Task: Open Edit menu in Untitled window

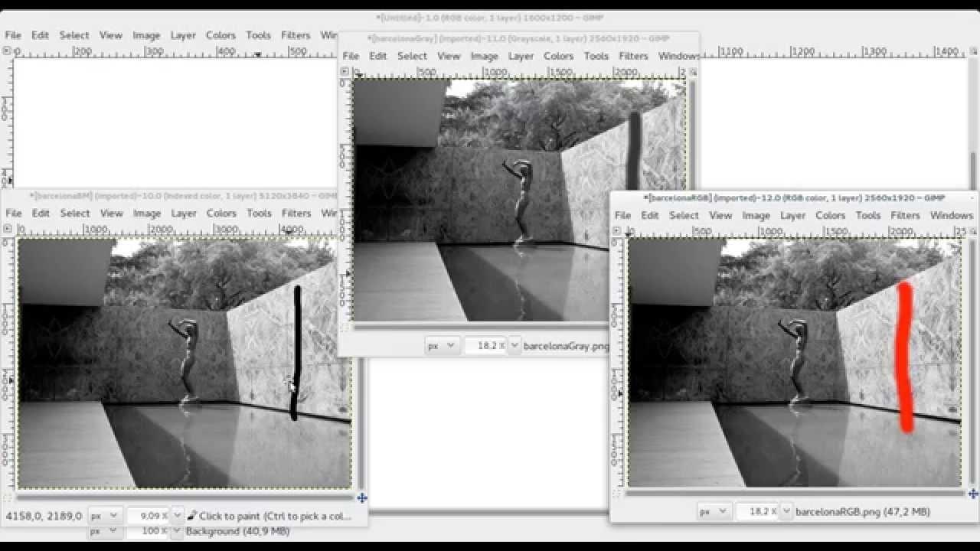Action: coord(40,35)
